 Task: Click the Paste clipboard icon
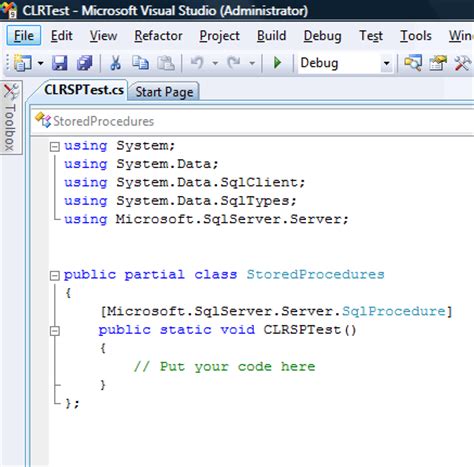click(x=166, y=63)
